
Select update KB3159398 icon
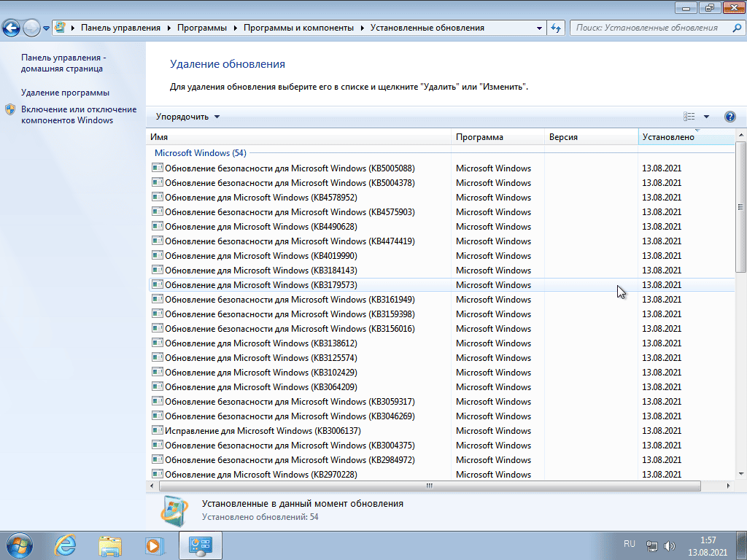pyautogui.click(x=158, y=314)
